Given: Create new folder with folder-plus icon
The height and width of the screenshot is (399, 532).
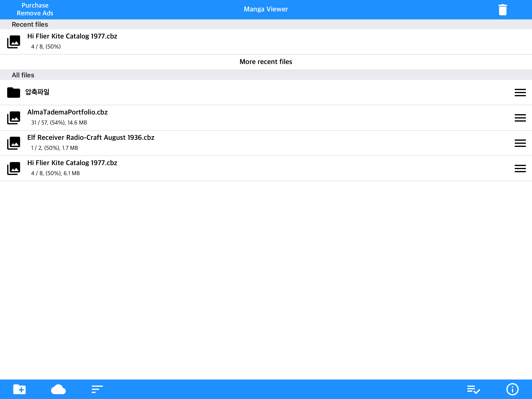Looking at the screenshot, I should 19,389.
